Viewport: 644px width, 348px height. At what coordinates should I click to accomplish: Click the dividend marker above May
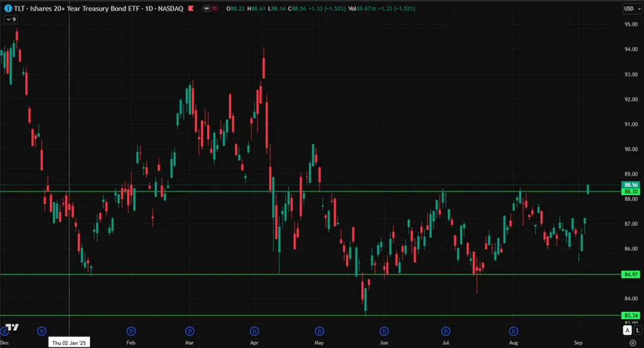point(320,331)
